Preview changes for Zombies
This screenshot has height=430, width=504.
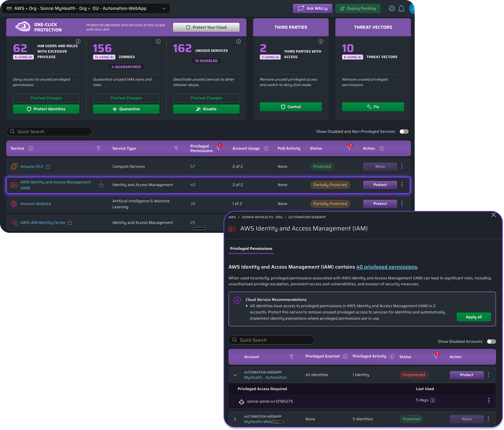[126, 98]
